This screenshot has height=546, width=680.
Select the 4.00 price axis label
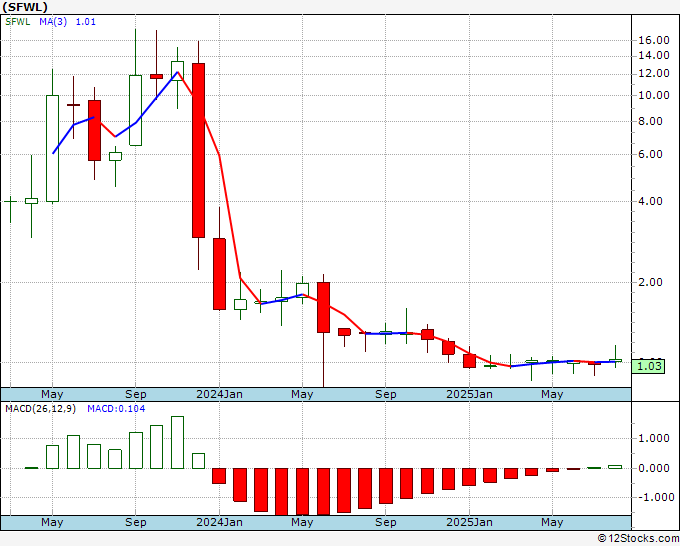pyautogui.click(x=651, y=201)
